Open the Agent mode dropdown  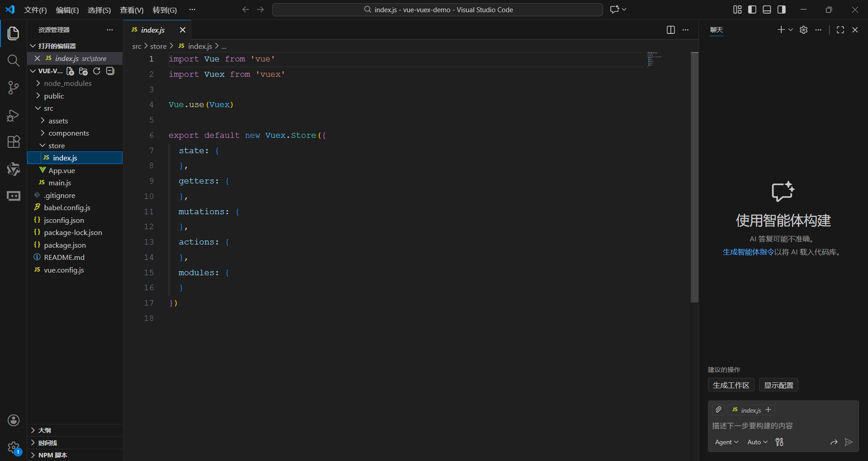coord(726,442)
